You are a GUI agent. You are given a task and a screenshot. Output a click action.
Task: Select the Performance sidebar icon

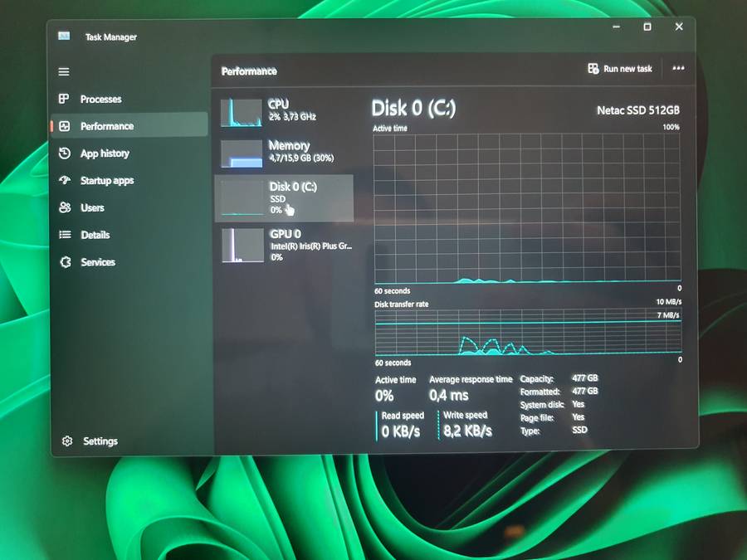(64, 125)
